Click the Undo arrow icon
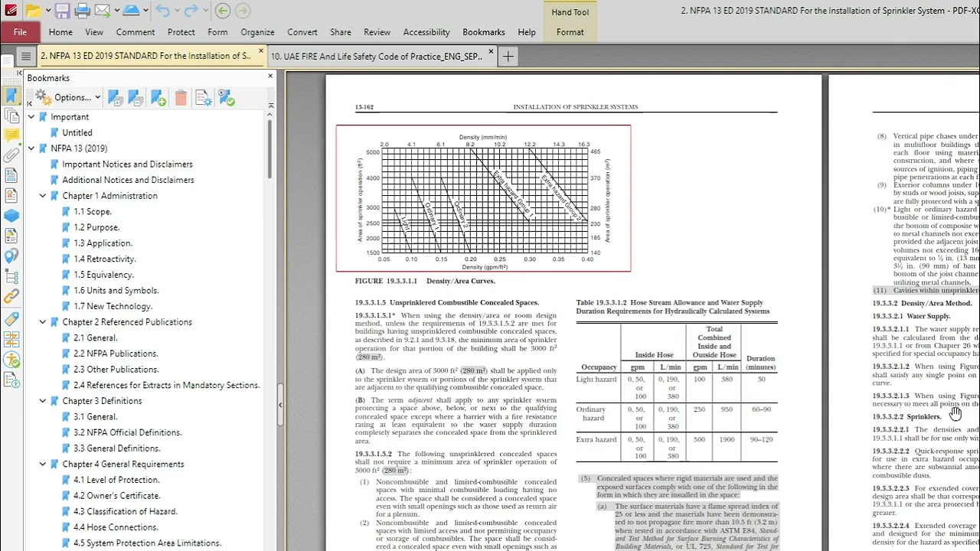The image size is (980, 551). (x=162, y=11)
